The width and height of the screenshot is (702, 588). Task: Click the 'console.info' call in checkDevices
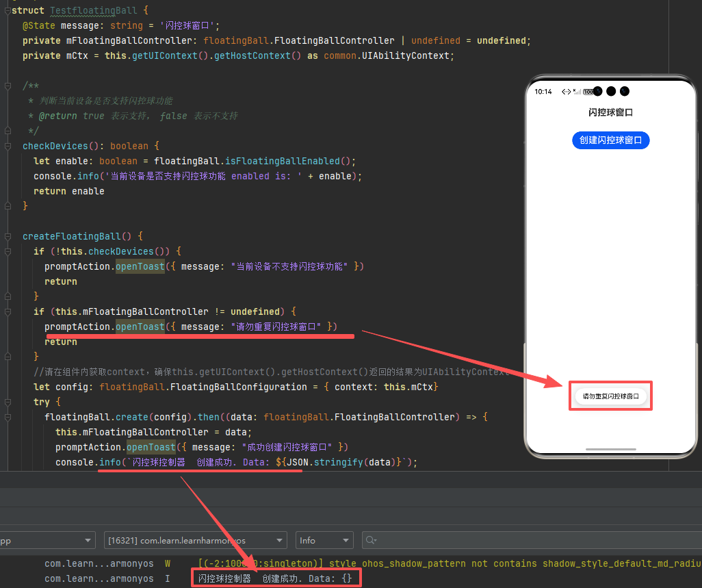coord(66,177)
